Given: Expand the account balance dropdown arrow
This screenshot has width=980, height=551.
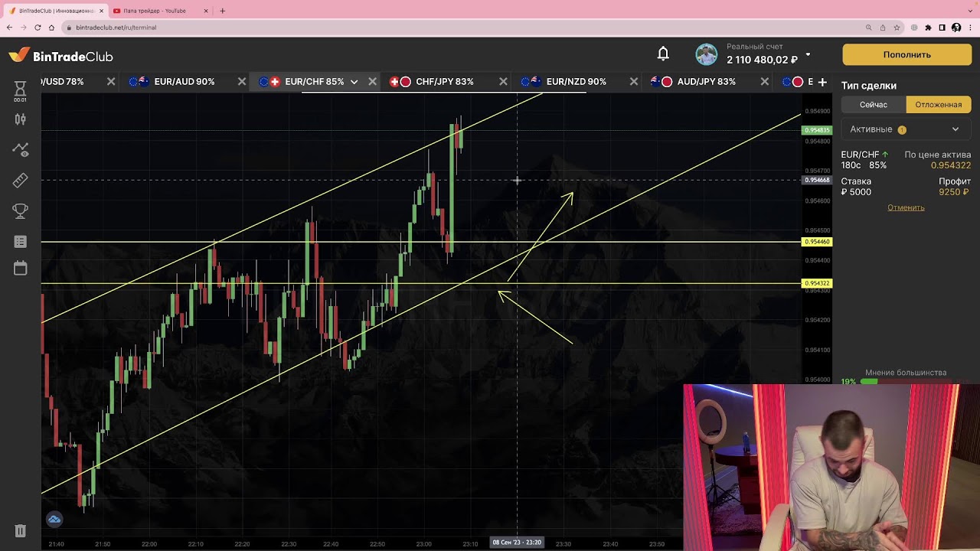Looking at the screenshot, I should click(x=808, y=55).
